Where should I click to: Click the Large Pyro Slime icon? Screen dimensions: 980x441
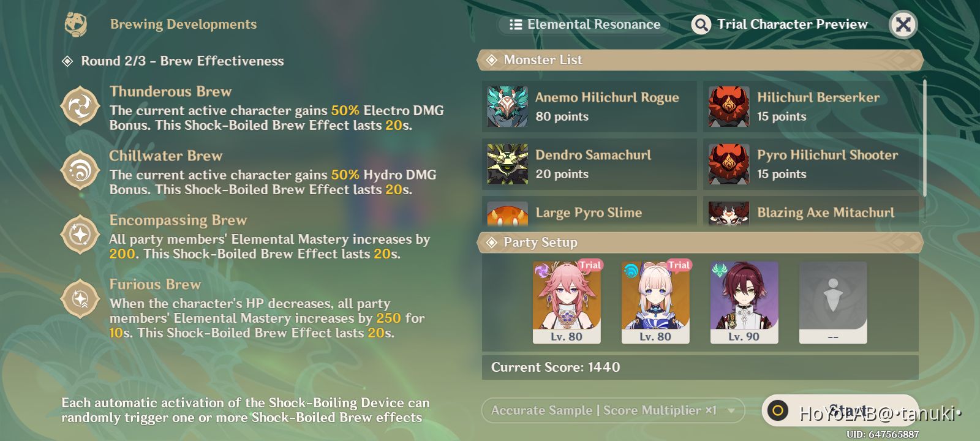pos(507,213)
